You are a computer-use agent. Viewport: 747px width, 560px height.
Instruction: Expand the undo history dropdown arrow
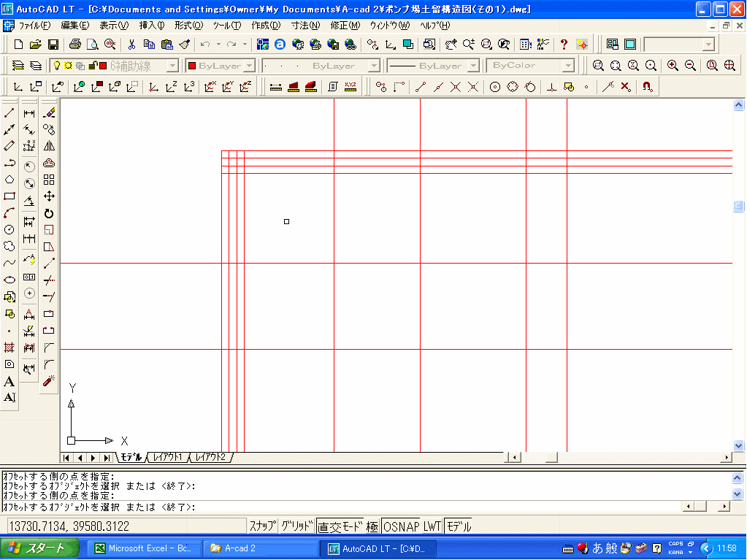coord(218,45)
